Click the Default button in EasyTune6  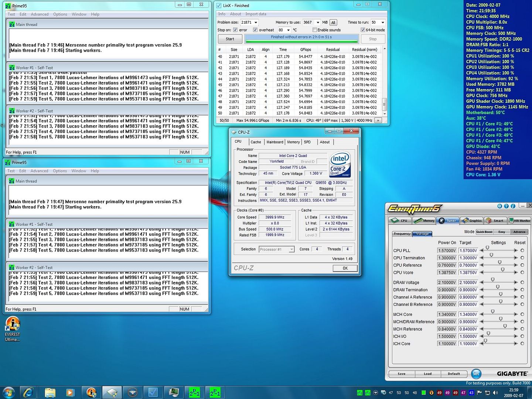[454, 374]
